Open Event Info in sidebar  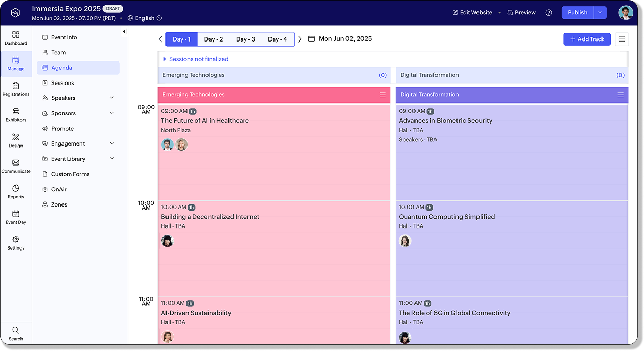78,37
